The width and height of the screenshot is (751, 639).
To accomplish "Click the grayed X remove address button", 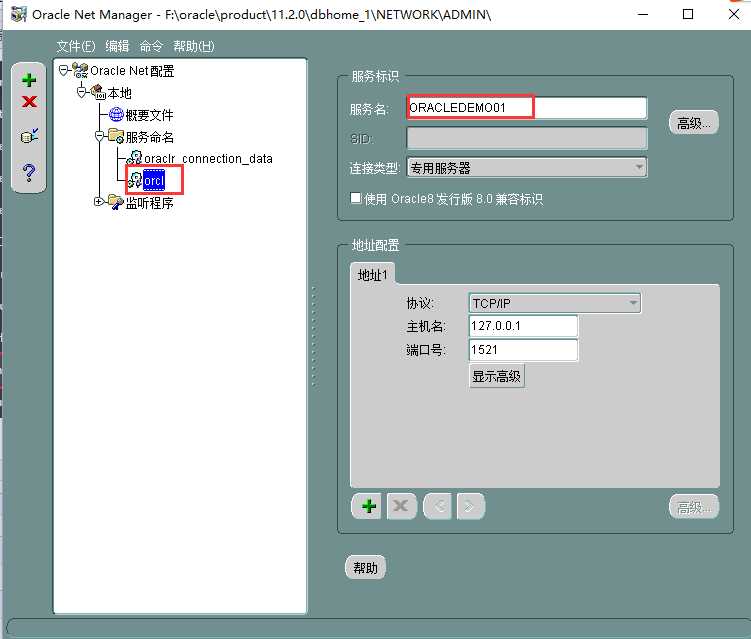I will (401, 506).
